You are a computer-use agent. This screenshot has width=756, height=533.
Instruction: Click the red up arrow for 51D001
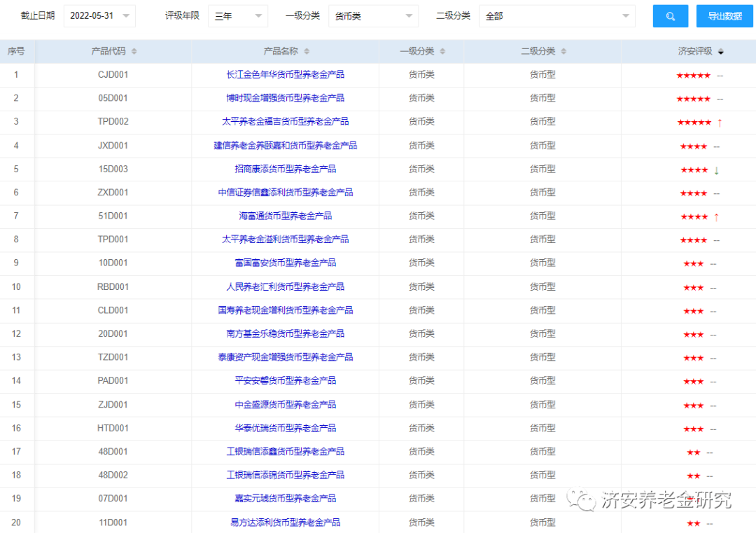click(717, 217)
